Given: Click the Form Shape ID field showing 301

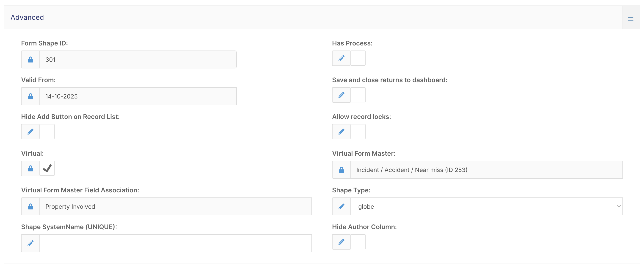Looking at the screenshot, I should pyautogui.click(x=138, y=59).
